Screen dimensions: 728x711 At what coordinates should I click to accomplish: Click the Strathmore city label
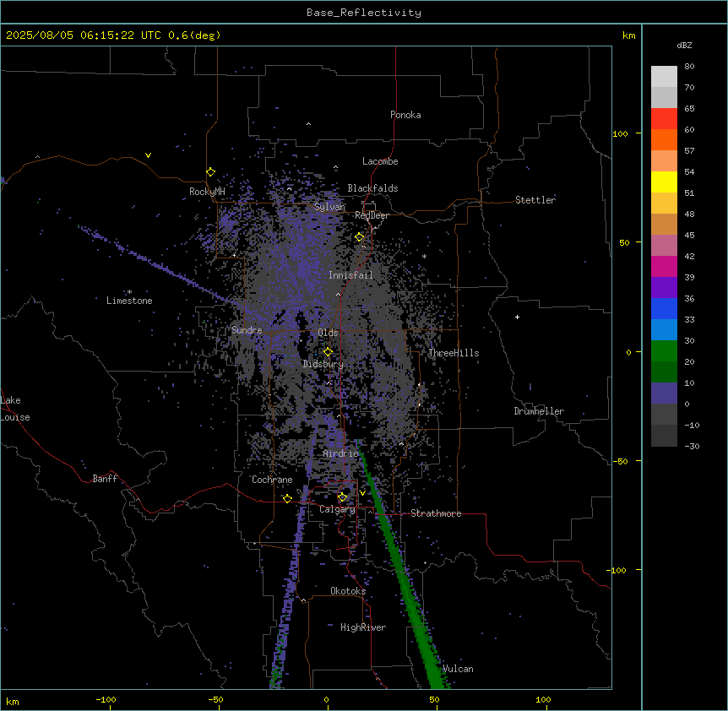(436, 513)
